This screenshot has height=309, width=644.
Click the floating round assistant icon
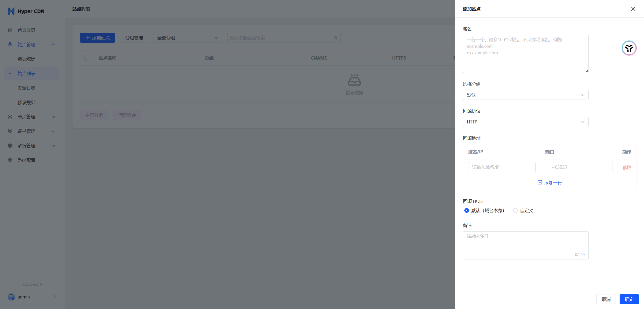pyautogui.click(x=629, y=48)
